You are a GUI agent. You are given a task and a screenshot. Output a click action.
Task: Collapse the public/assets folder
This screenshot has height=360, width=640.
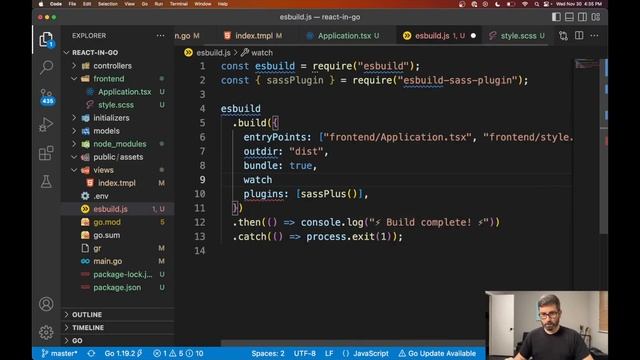[118, 157]
